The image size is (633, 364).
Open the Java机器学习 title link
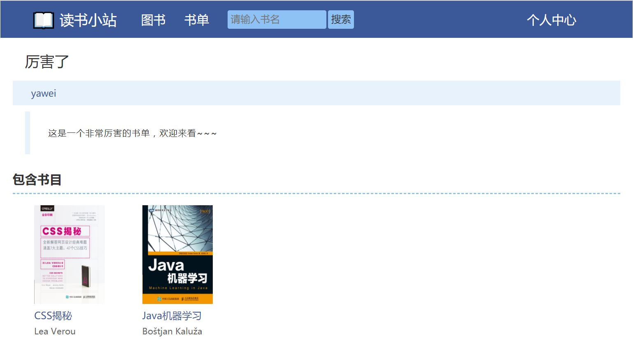[x=172, y=315]
